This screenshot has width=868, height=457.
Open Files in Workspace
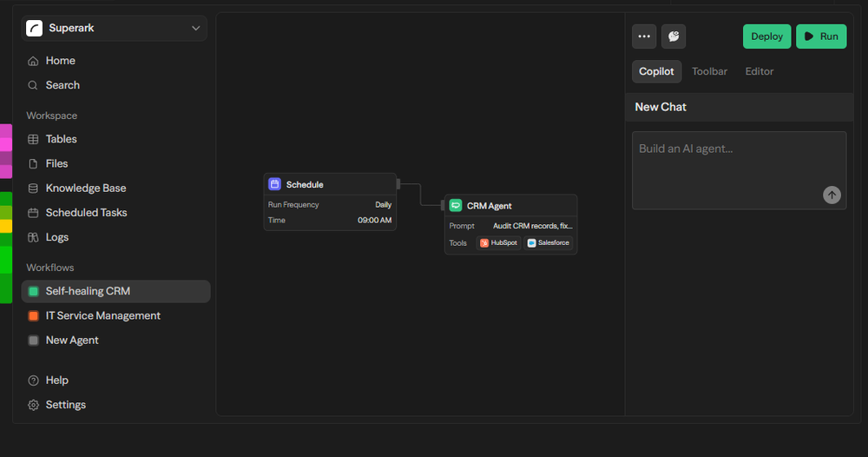56,163
